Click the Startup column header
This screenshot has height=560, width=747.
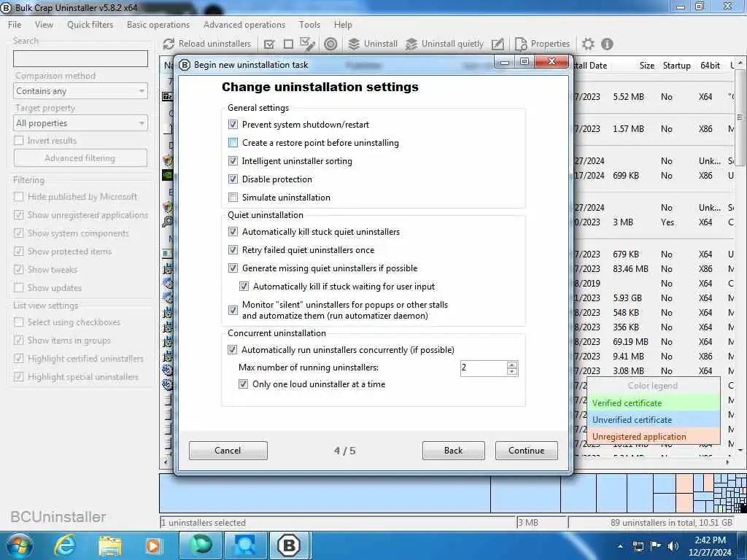676,66
